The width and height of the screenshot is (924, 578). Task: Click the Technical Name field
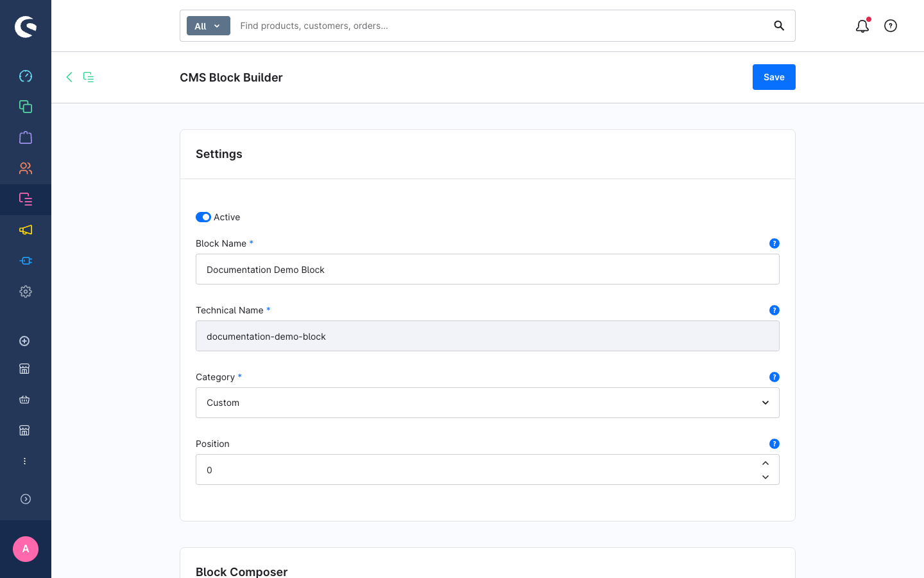click(488, 336)
